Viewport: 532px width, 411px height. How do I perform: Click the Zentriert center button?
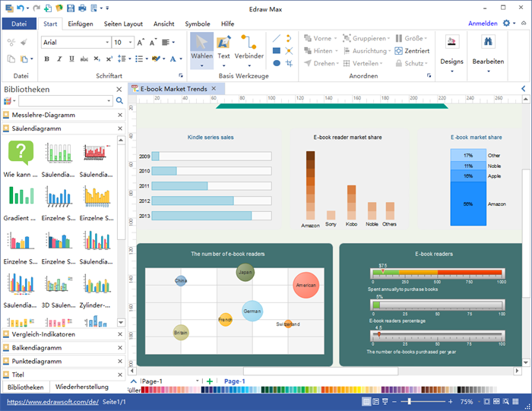pos(412,51)
